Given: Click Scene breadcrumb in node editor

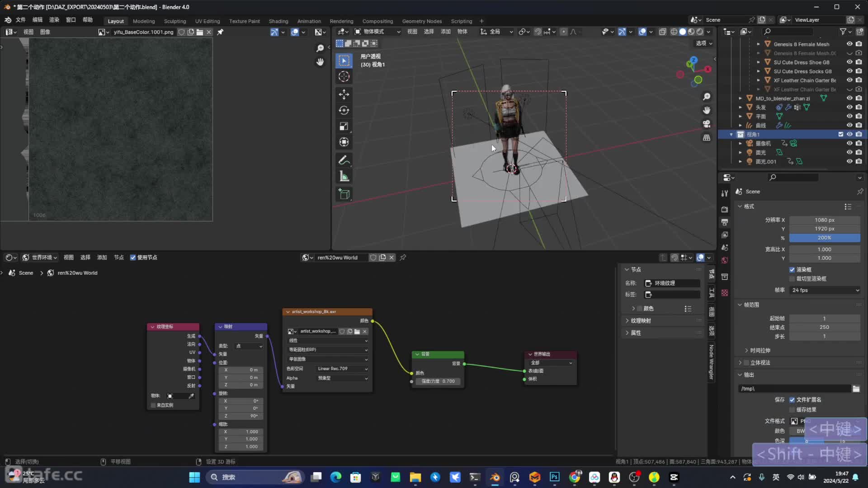Looking at the screenshot, I should (x=26, y=273).
